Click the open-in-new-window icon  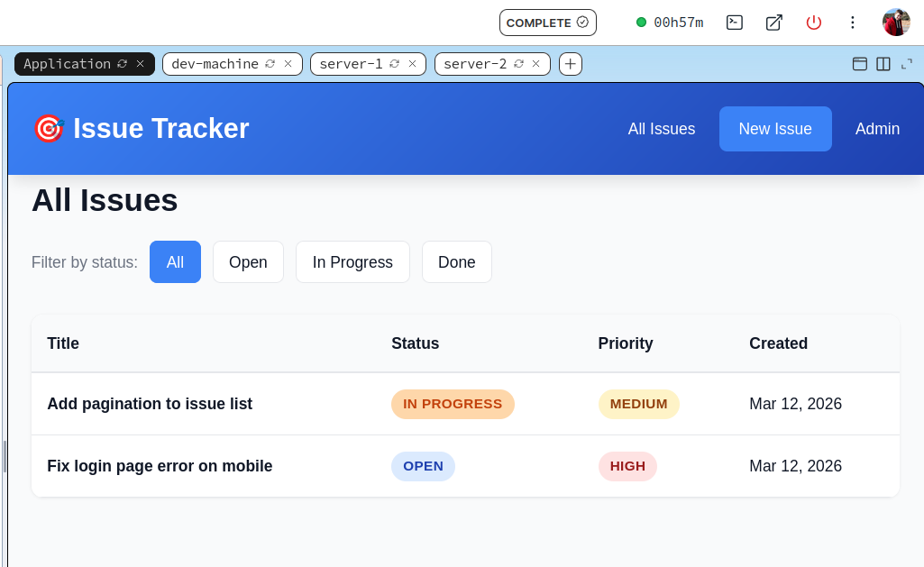773,23
